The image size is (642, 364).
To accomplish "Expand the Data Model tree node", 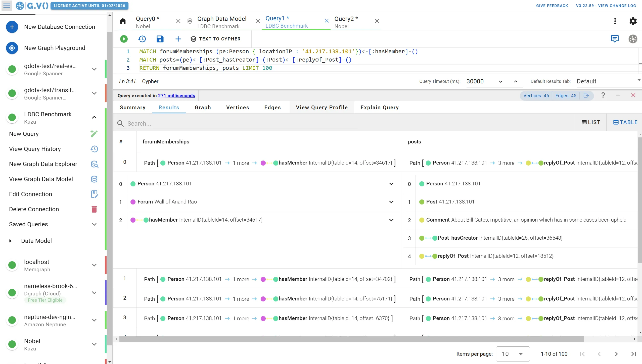I will point(10,241).
